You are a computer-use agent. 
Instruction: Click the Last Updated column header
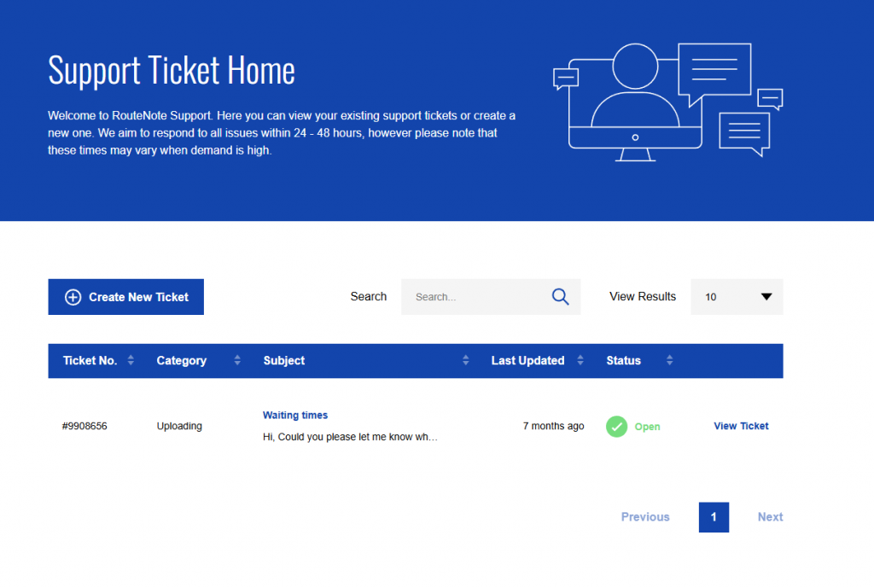527,361
